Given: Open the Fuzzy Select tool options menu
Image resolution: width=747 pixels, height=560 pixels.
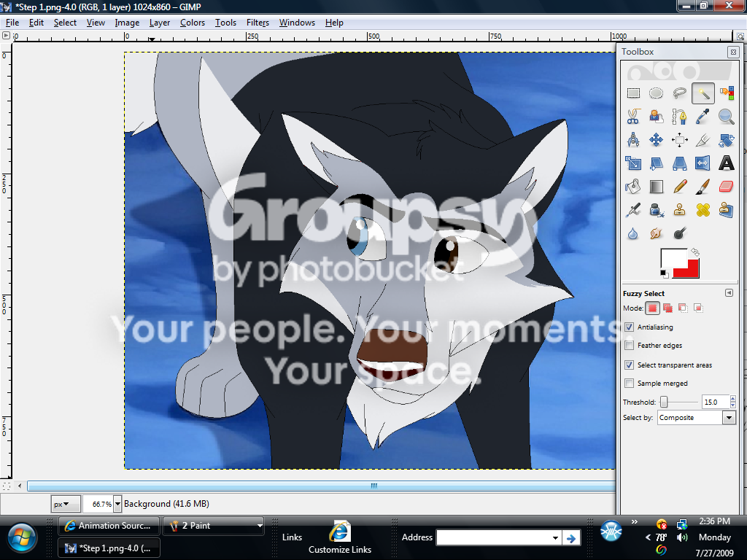Looking at the screenshot, I should [729, 293].
